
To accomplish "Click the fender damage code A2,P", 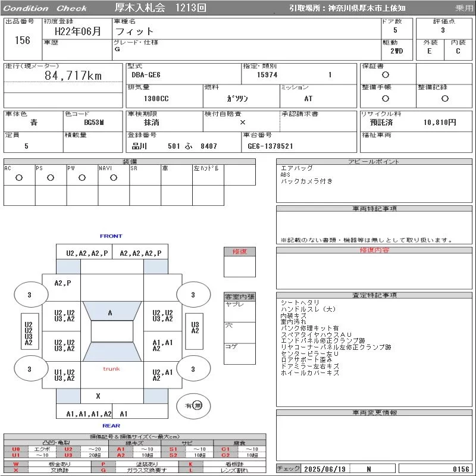I will (x=63, y=283).
